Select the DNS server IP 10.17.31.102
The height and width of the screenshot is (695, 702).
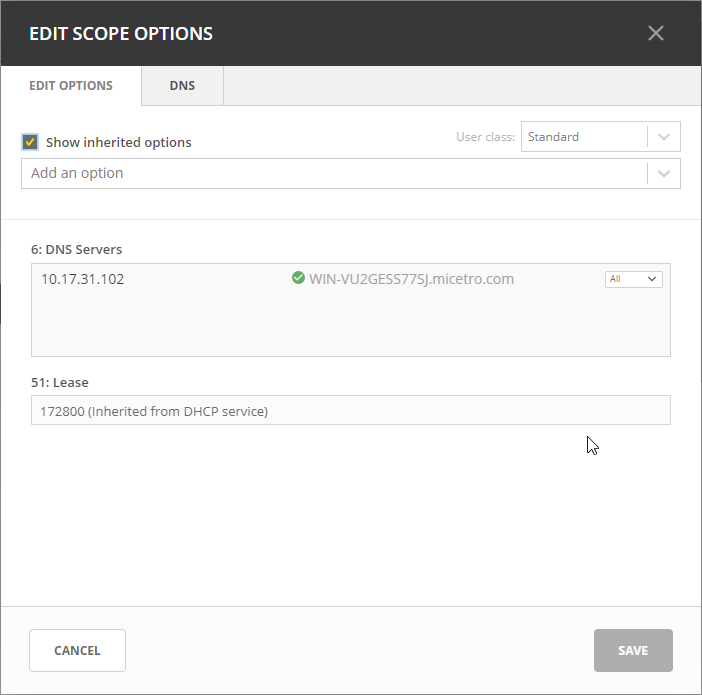click(83, 279)
